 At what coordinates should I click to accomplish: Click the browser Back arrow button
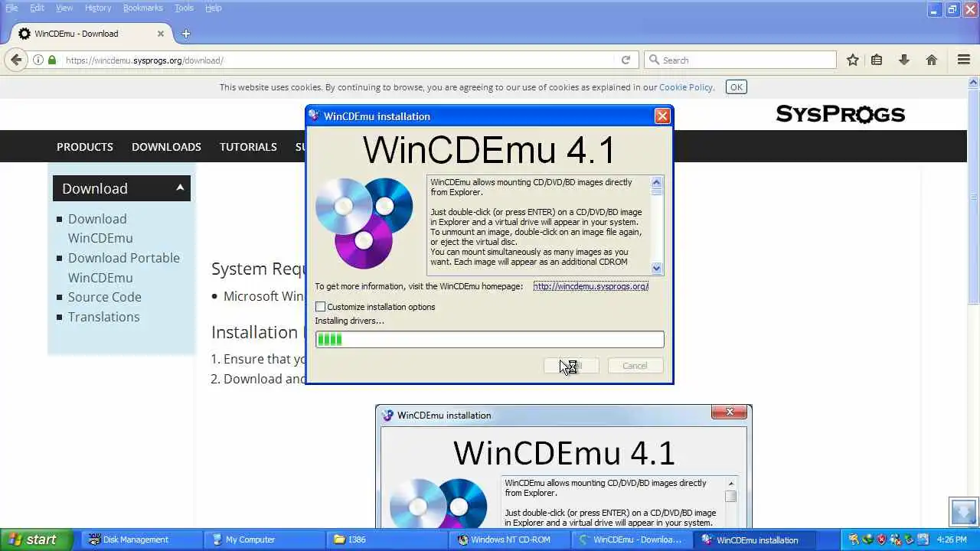[16, 60]
